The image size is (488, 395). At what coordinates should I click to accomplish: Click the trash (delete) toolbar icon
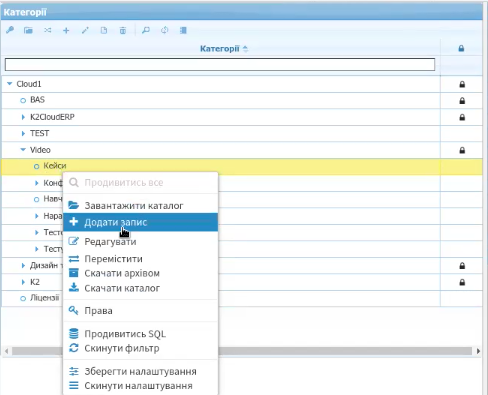[123, 31]
